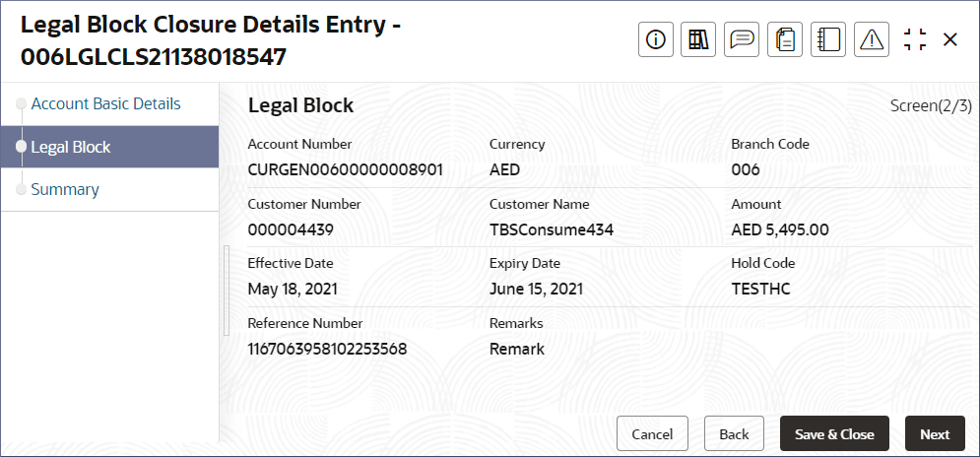Close the Legal Block Closure dialog

[x=950, y=40]
